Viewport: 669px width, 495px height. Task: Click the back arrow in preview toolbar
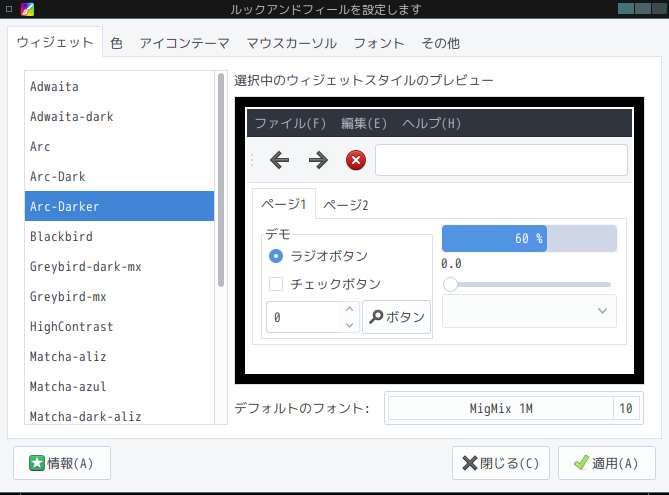pyautogui.click(x=279, y=160)
